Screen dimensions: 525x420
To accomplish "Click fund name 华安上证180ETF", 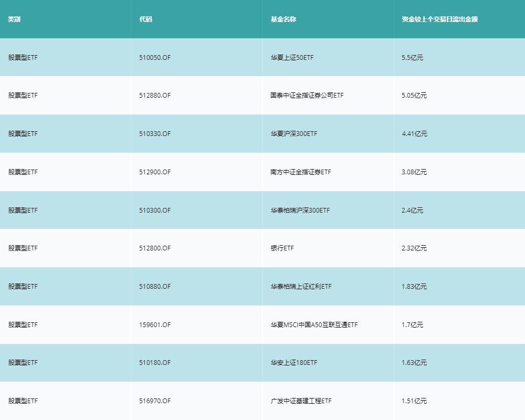I will (x=293, y=362).
